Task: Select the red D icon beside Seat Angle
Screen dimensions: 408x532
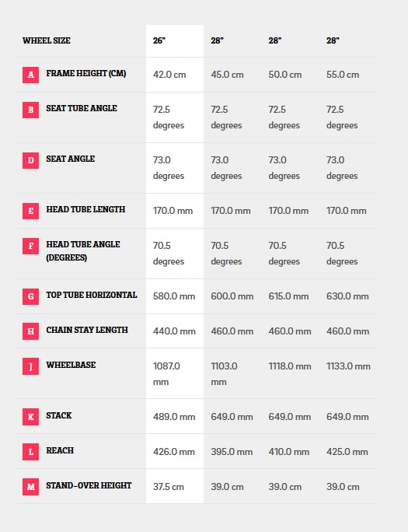Action: pos(30,160)
